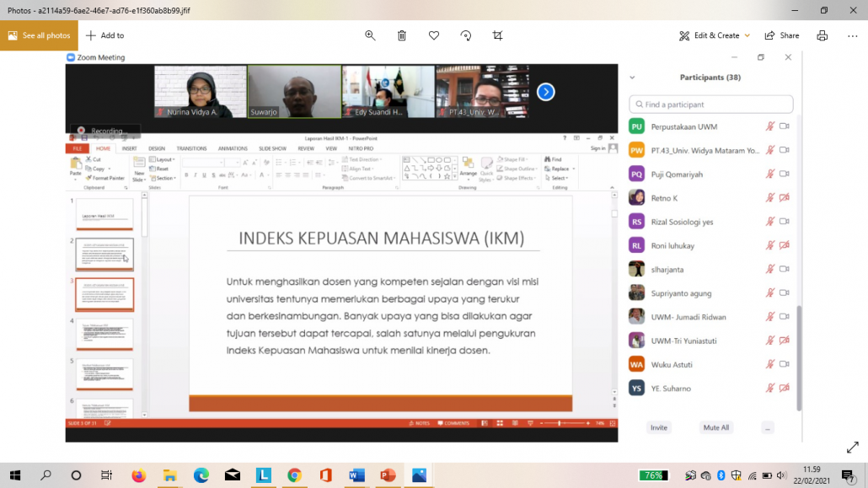Open more options ellipsis in Participants panel
The width and height of the screenshot is (868, 488).
point(767,427)
